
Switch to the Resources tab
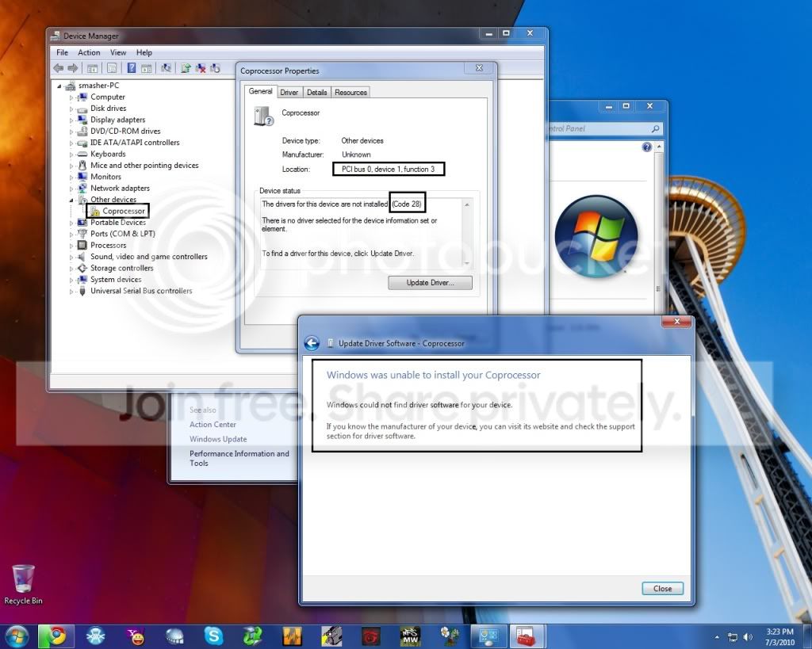tap(350, 92)
